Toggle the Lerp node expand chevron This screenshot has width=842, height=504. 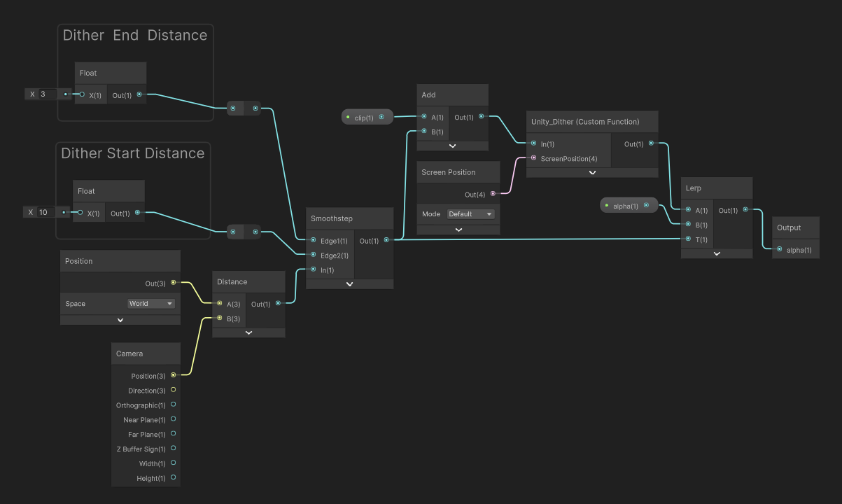coord(717,254)
